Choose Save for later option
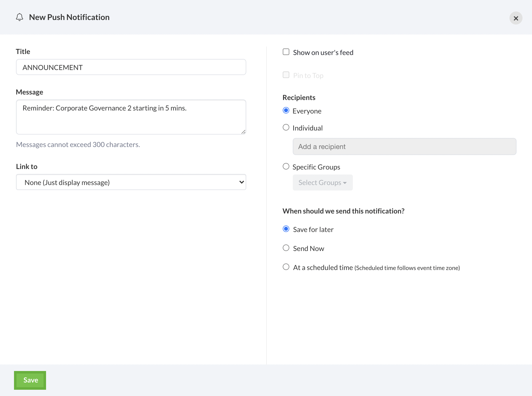 (286, 229)
